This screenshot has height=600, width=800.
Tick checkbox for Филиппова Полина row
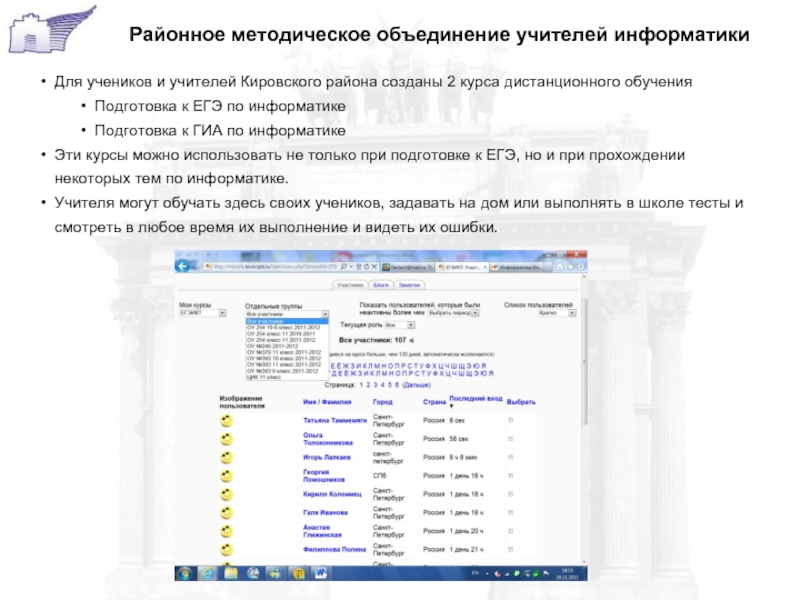pos(511,549)
